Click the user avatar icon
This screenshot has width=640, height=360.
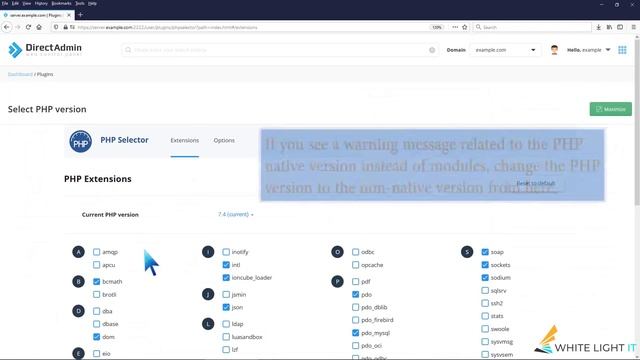tap(554, 50)
